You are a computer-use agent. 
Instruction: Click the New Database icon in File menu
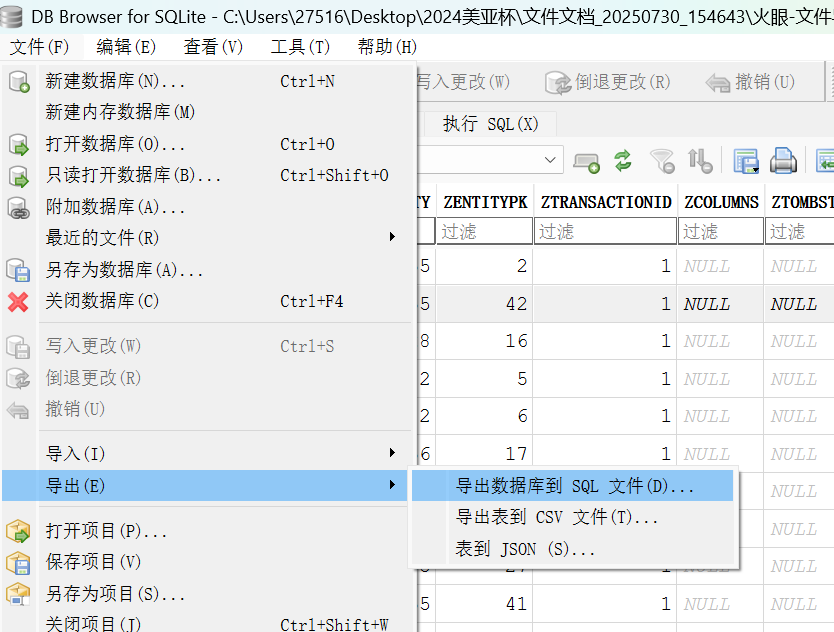point(19,81)
